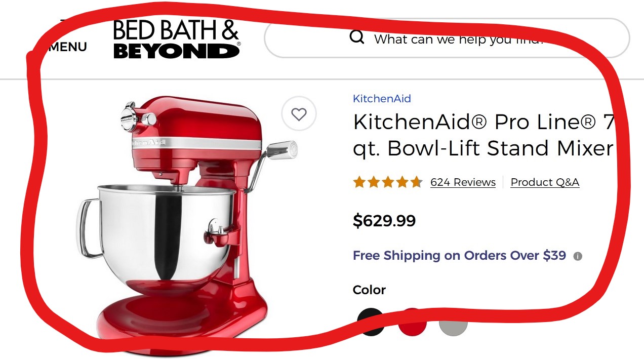
Task: Click the Bed Bath & Beyond logo
Action: click(x=176, y=39)
